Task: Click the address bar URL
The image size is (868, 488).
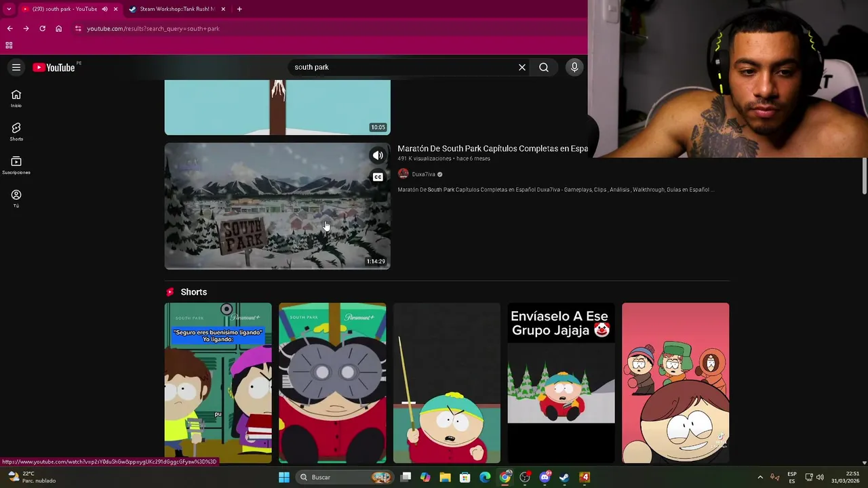Action: click(x=153, y=28)
